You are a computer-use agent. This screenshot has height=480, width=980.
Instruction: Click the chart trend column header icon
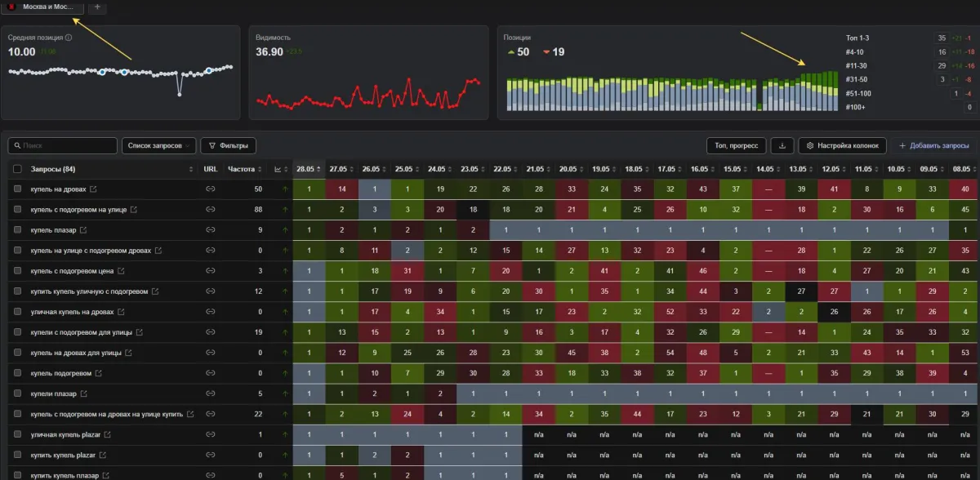tap(278, 169)
